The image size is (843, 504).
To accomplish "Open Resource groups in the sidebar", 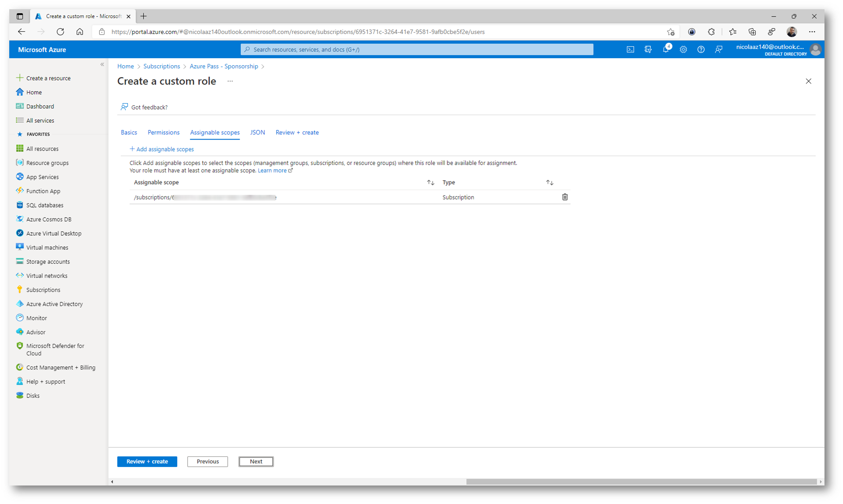I will point(42,163).
